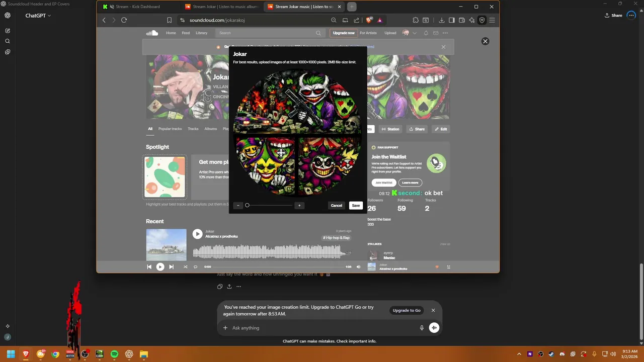Image resolution: width=644 pixels, height=362 pixels.
Task: Toggle repeat in the player
Action: tap(195, 267)
